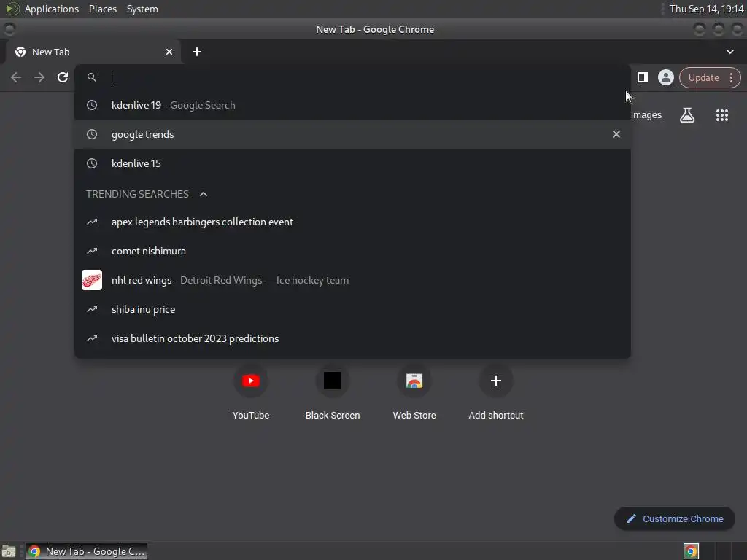Click the Update button
This screenshot has width=747, height=560.
(x=704, y=77)
